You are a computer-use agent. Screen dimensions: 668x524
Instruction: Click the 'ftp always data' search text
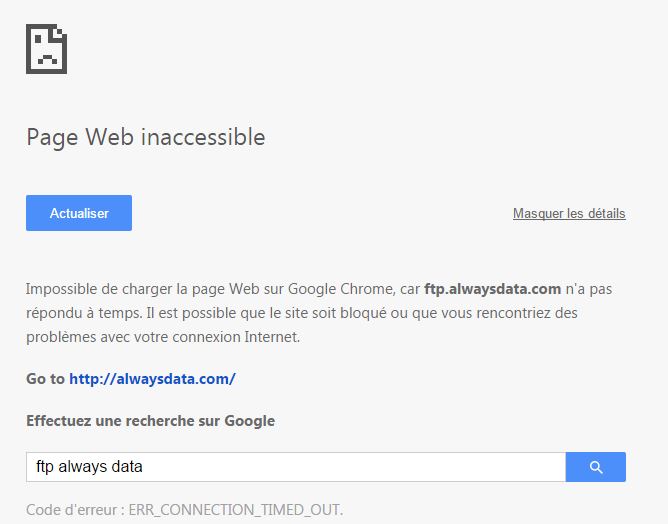tap(89, 467)
